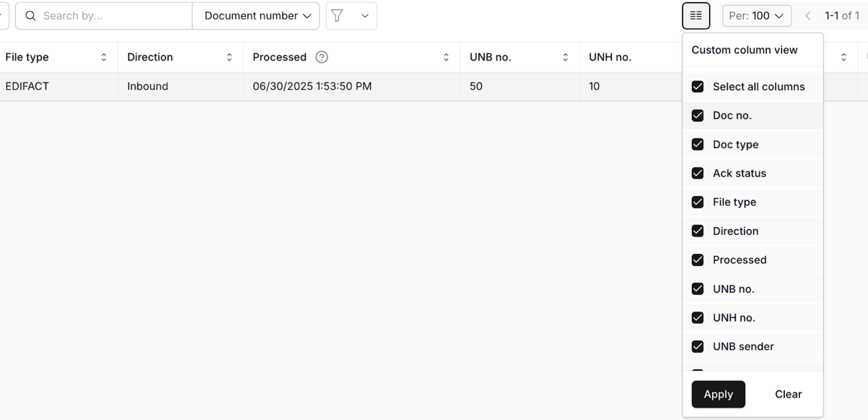Sort by Direction column arrows
Viewport: 868px width, 420px height.
tap(229, 57)
